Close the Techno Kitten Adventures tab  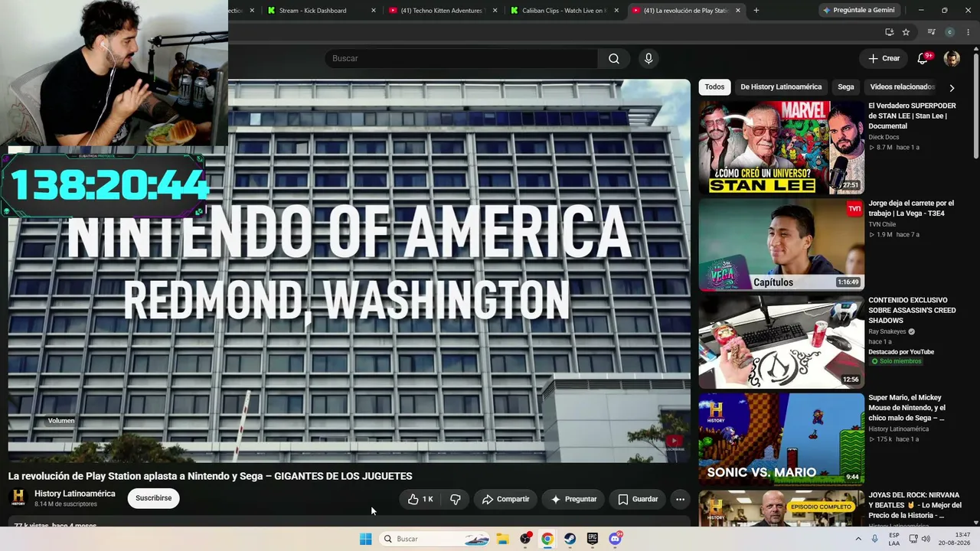coord(495,11)
